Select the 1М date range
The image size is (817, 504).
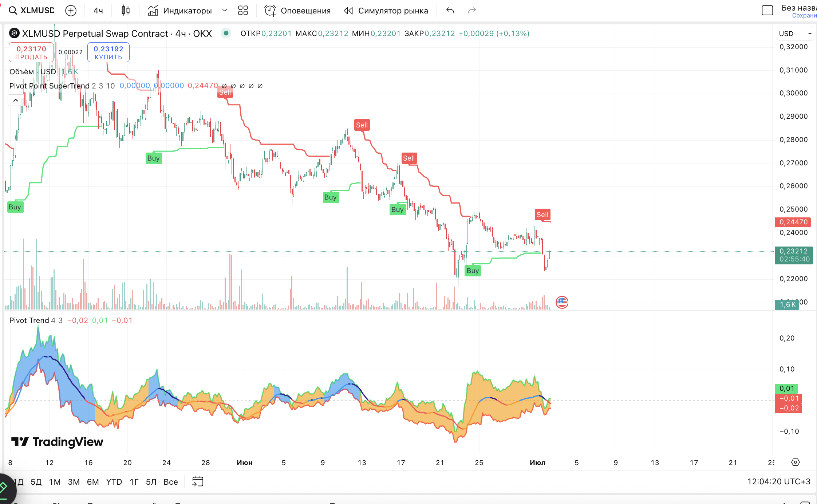[x=55, y=482]
